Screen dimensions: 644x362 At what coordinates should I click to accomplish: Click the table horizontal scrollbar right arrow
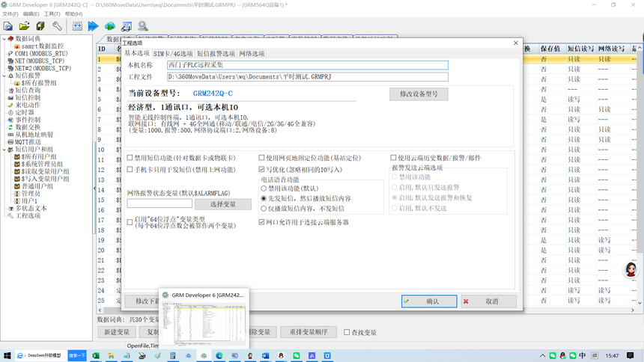coord(633,310)
